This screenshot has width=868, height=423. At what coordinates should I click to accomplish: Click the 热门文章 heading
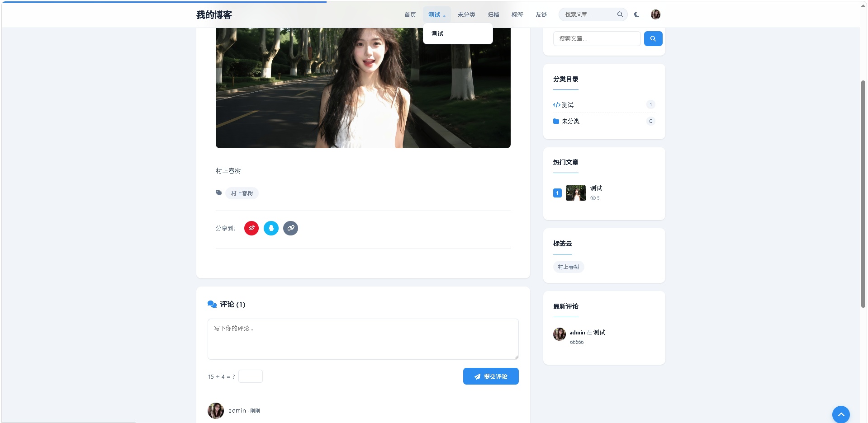click(566, 162)
